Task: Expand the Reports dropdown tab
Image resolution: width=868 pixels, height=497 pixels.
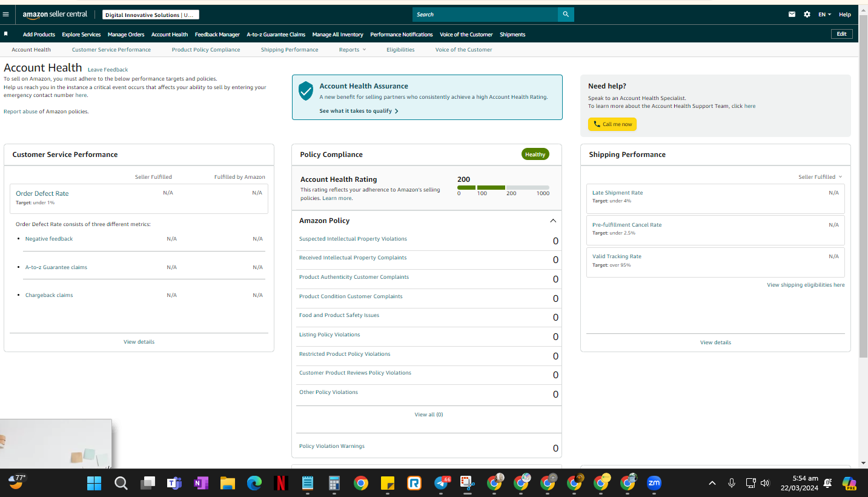Action: (x=353, y=50)
